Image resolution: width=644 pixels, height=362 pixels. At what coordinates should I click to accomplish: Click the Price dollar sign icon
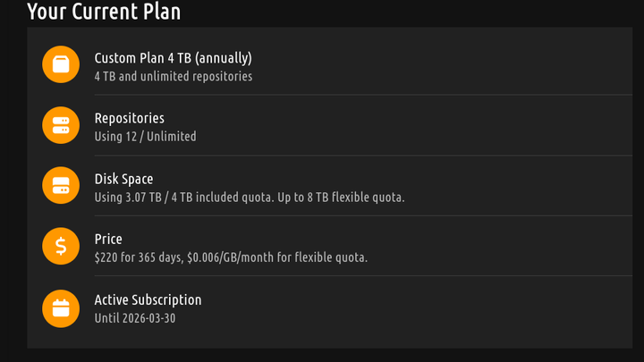tap(61, 247)
